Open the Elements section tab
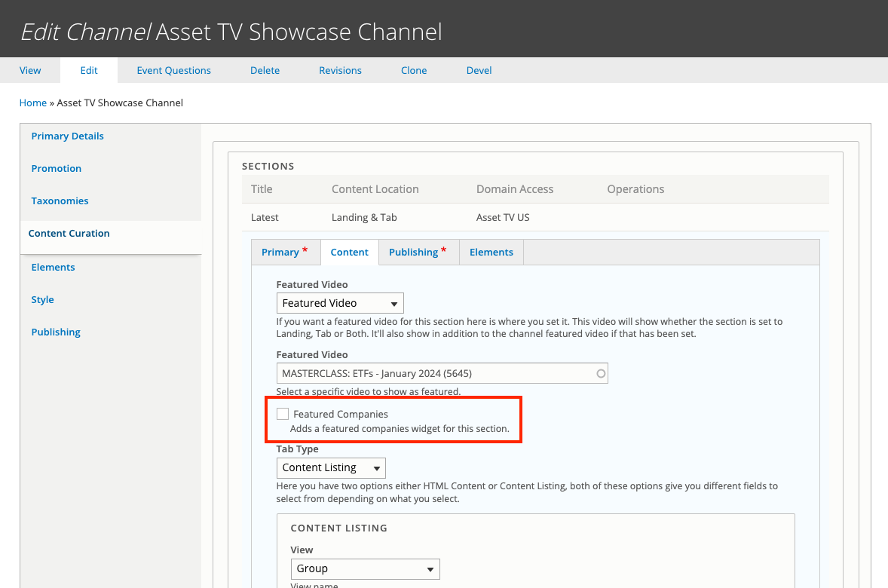This screenshot has width=888, height=588. [x=491, y=252]
